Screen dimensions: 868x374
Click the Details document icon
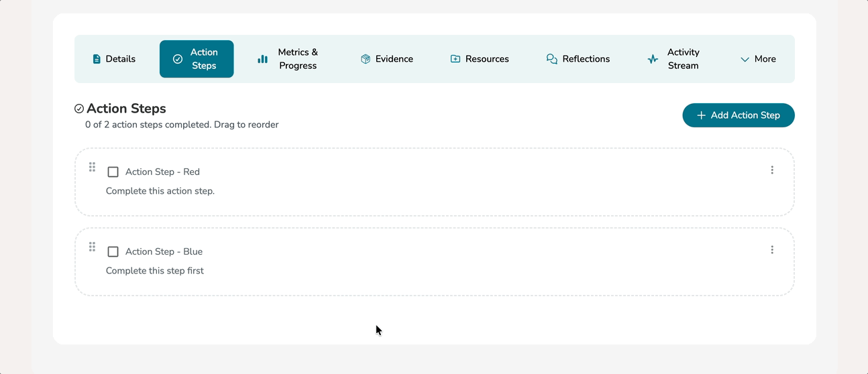tap(97, 59)
